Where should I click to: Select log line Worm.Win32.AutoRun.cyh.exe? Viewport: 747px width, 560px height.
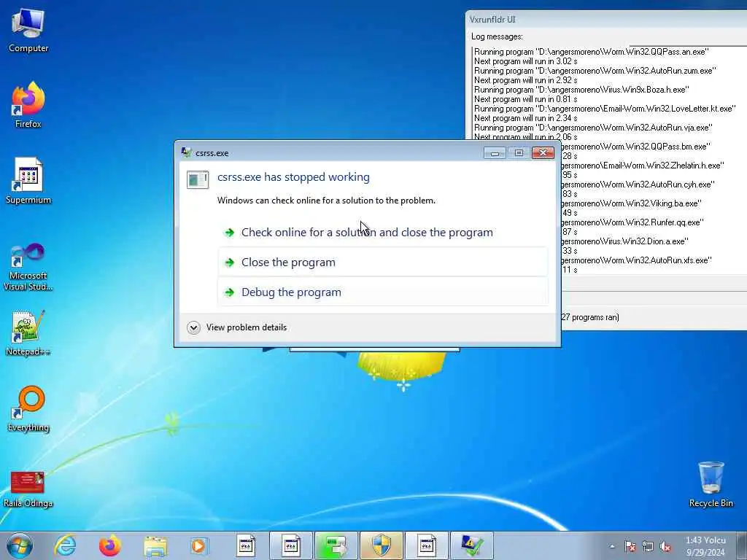pos(638,184)
